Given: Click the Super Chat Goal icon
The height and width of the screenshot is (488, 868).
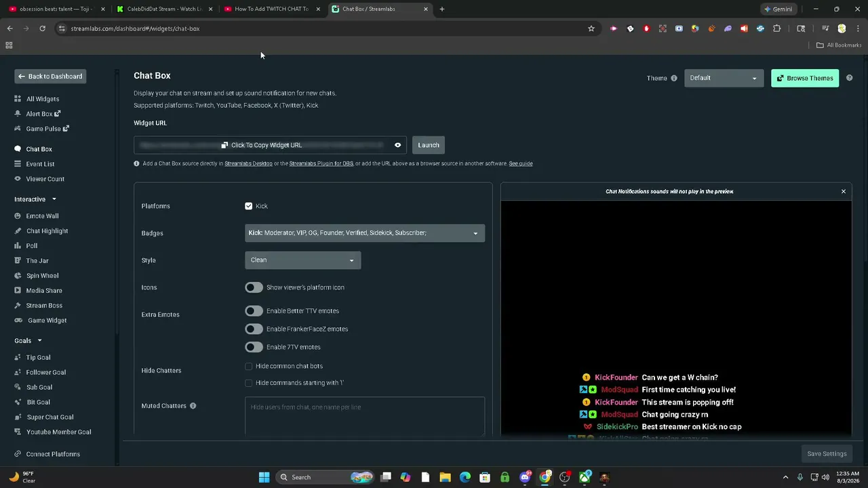Looking at the screenshot, I should [x=18, y=417].
